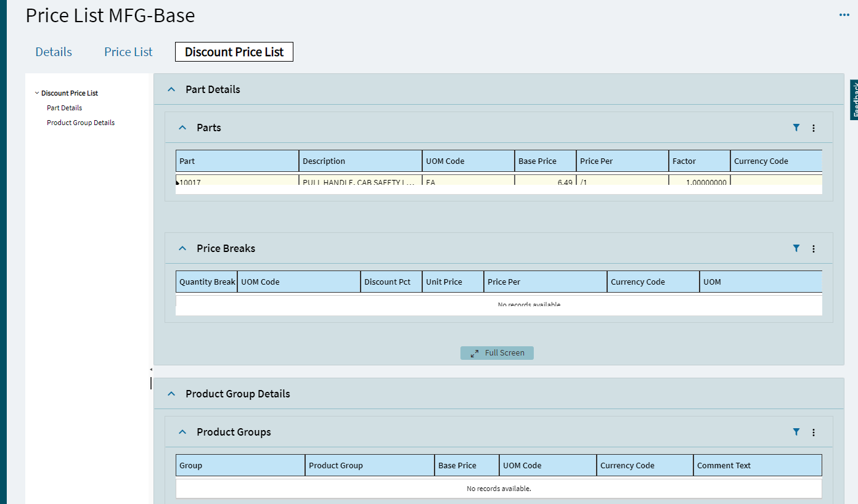Open the Feedback side tab
Image resolution: width=858 pixels, height=504 pixels.
click(x=854, y=100)
